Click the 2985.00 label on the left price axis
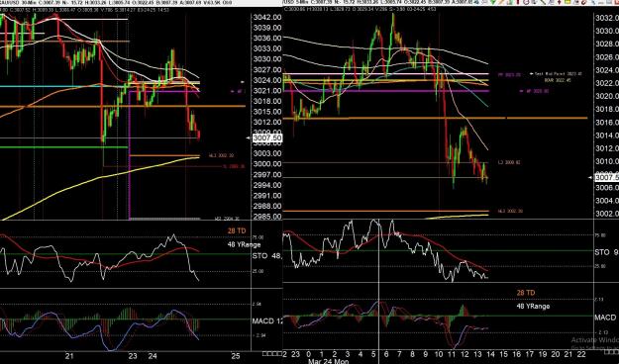The image size is (619, 364). [266, 217]
